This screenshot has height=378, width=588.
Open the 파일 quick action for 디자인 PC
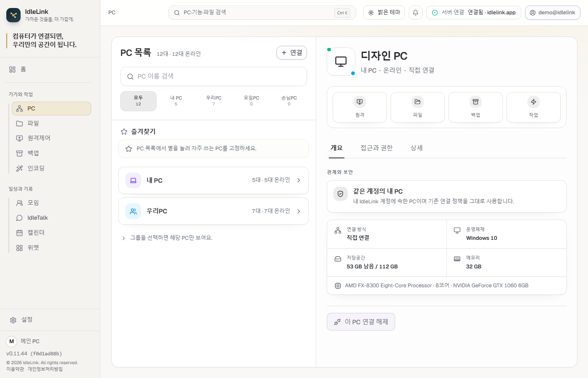[417, 107]
